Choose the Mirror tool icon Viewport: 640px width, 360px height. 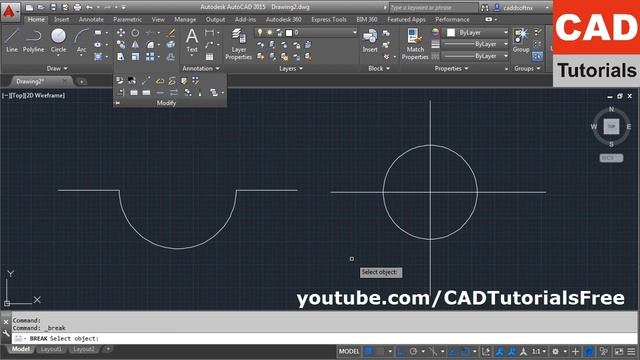point(135,44)
